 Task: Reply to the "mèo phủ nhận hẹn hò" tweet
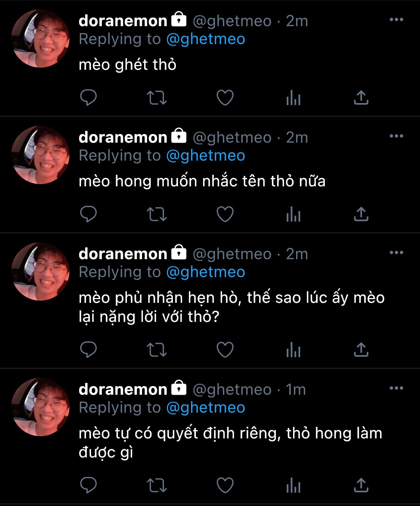(x=88, y=350)
